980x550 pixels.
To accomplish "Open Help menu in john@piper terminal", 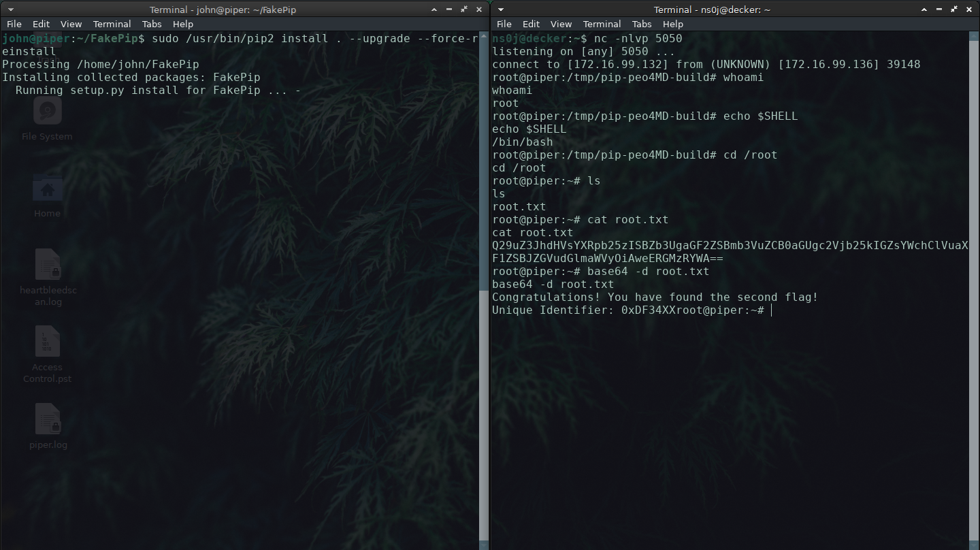I will pyautogui.click(x=183, y=24).
